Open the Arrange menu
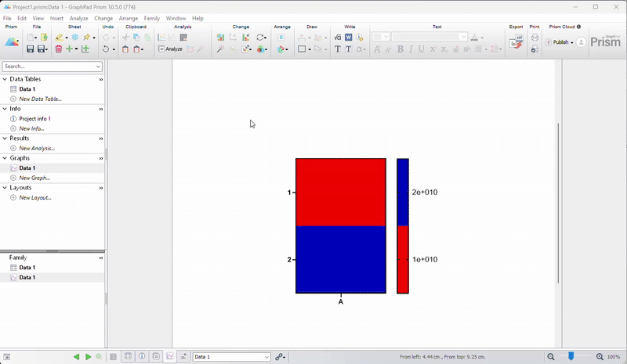This screenshot has width=627, height=364. [129, 18]
